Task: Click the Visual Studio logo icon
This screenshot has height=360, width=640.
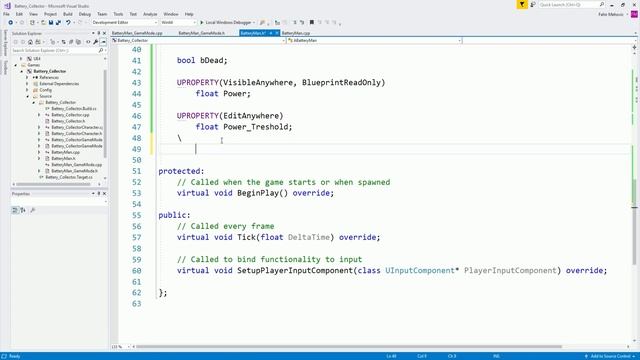Action: (x=7, y=5)
